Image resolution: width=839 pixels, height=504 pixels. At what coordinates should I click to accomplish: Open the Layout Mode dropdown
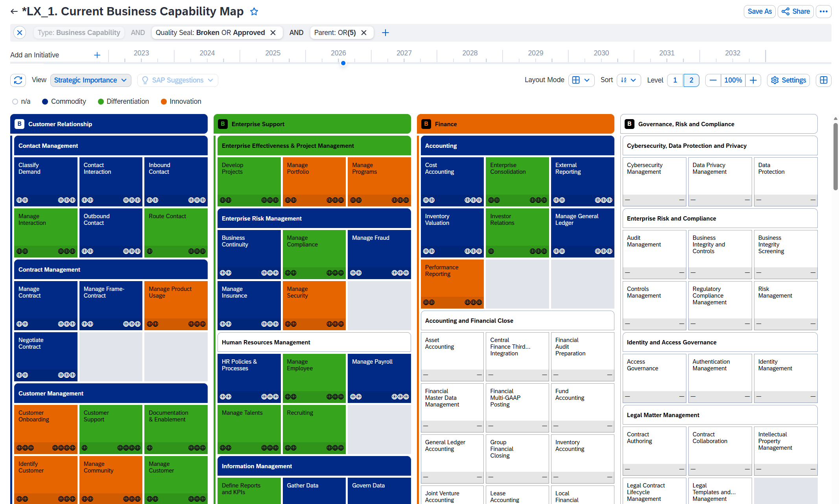click(581, 80)
